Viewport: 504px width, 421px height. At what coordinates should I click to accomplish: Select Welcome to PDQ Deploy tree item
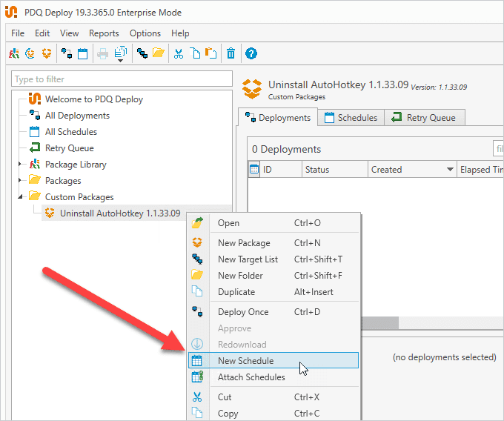[94, 99]
